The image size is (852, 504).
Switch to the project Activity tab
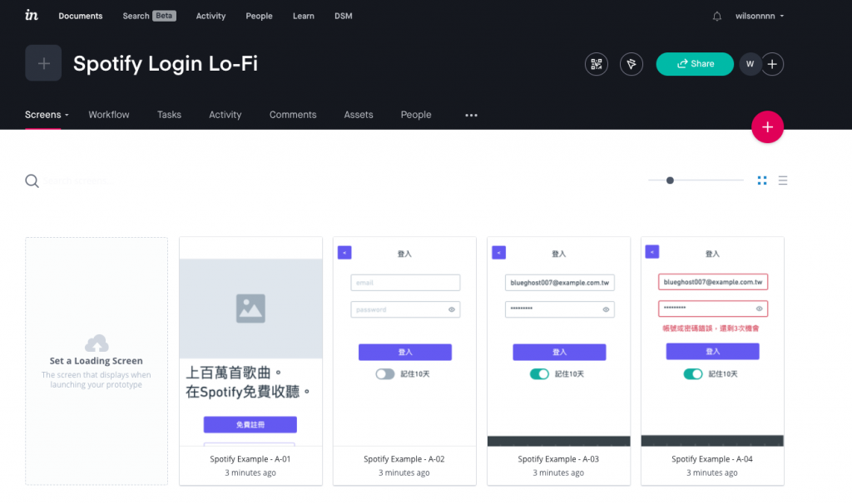(x=225, y=115)
